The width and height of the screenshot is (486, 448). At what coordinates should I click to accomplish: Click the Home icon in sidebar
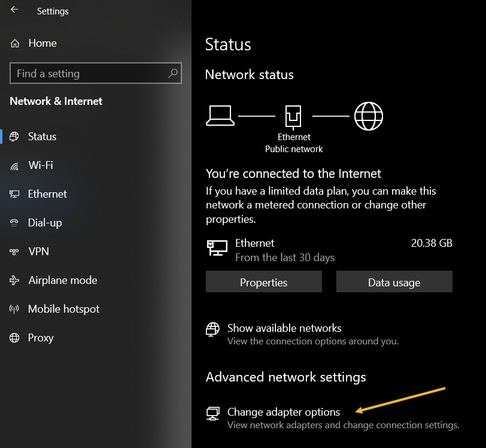[15, 43]
